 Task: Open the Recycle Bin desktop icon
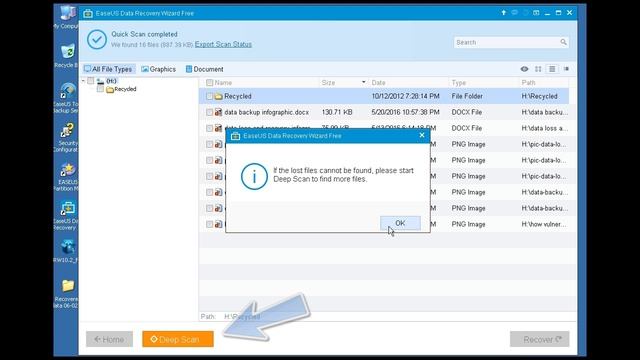click(x=67, y=56)
